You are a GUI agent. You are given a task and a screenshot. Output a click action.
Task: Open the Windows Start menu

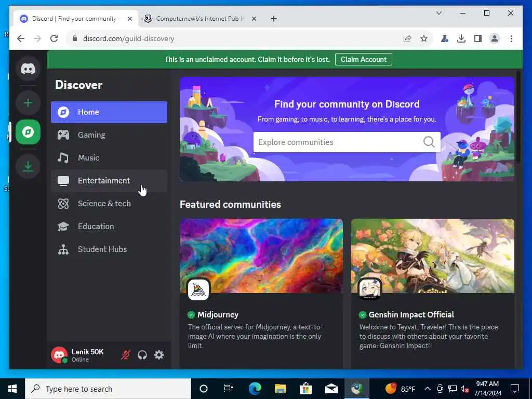click(x=12, y=389)
